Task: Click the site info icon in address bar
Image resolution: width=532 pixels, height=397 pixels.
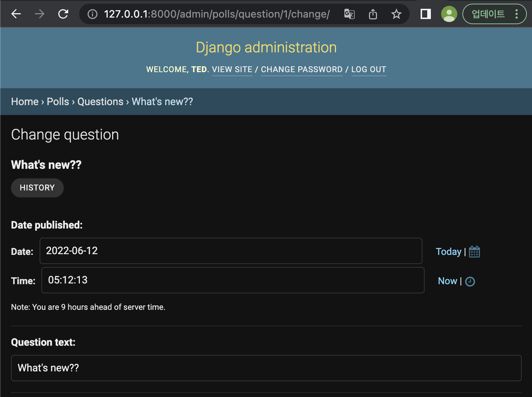Action: click(93, 14)
